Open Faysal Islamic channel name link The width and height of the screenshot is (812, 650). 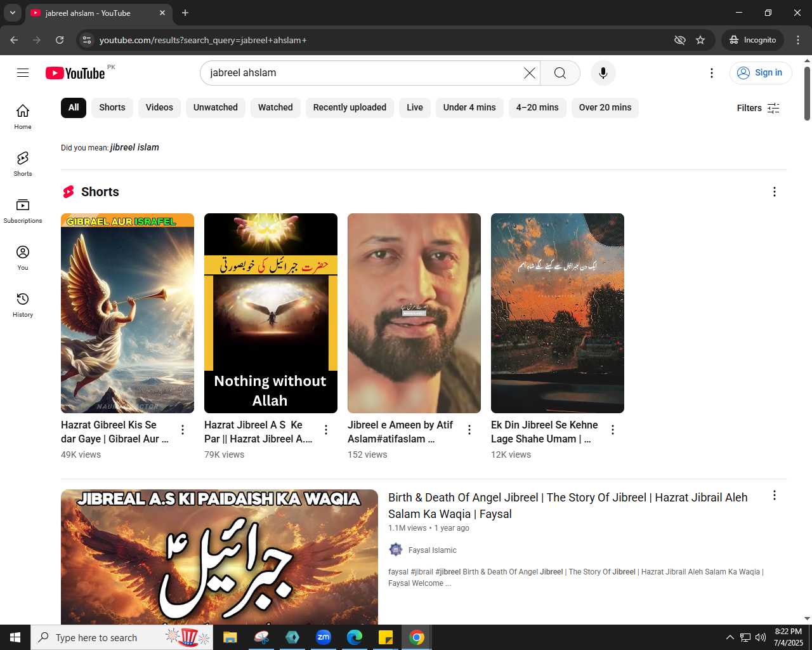click(432, 550)
